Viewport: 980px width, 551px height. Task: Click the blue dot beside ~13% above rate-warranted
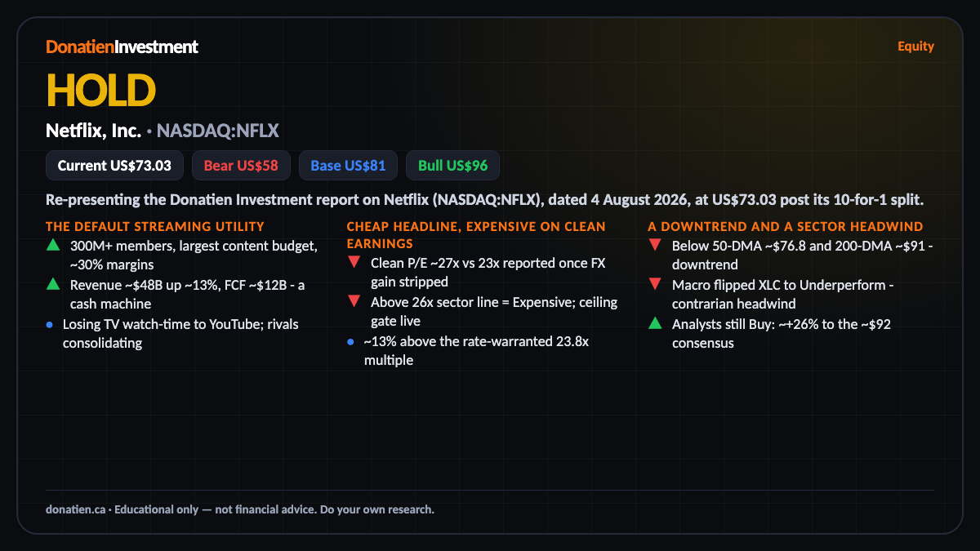(x=350, y=342)
